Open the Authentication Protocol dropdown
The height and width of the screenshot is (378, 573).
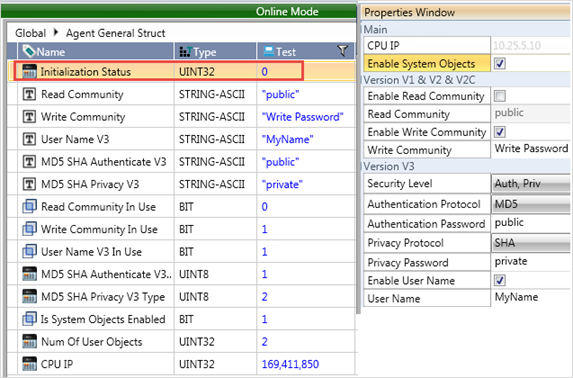coord(531,204)
